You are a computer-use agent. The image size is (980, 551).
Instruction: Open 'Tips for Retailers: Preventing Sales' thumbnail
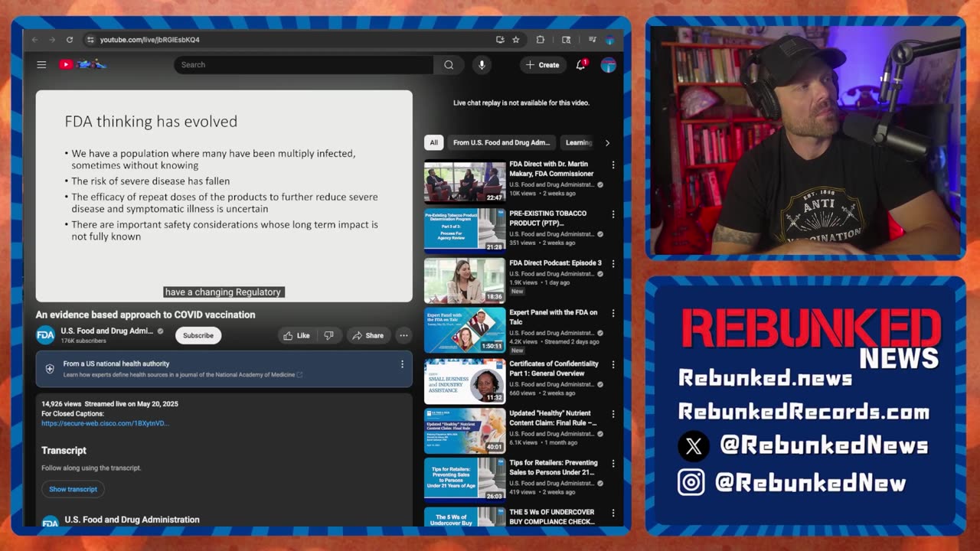465,479
